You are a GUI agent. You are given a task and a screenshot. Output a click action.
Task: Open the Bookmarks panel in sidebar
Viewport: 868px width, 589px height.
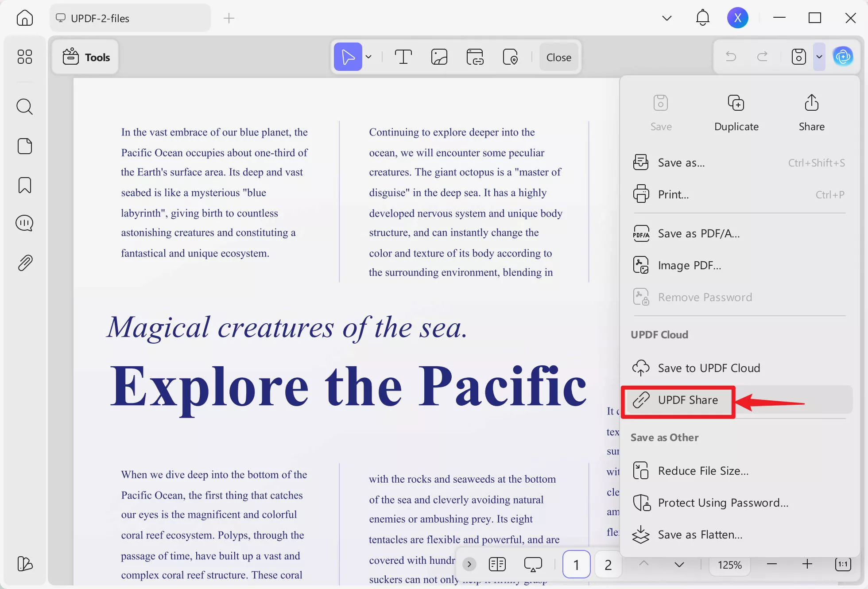[x=25, y=185]
